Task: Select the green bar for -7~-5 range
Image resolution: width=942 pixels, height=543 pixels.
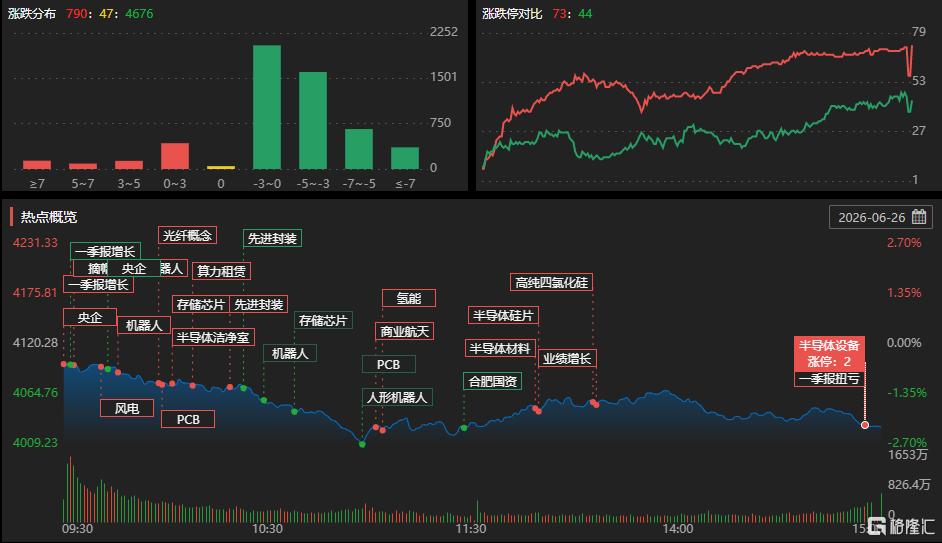Action: 359,149
